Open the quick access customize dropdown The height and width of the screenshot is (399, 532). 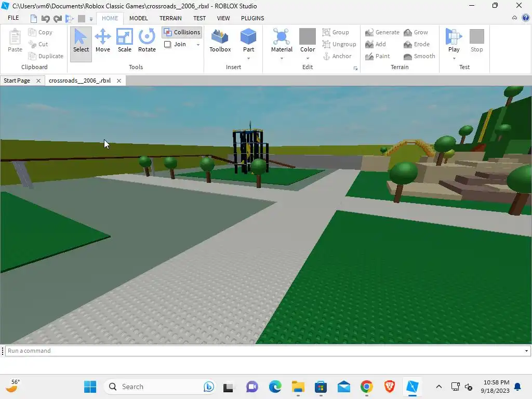(91, 19)
